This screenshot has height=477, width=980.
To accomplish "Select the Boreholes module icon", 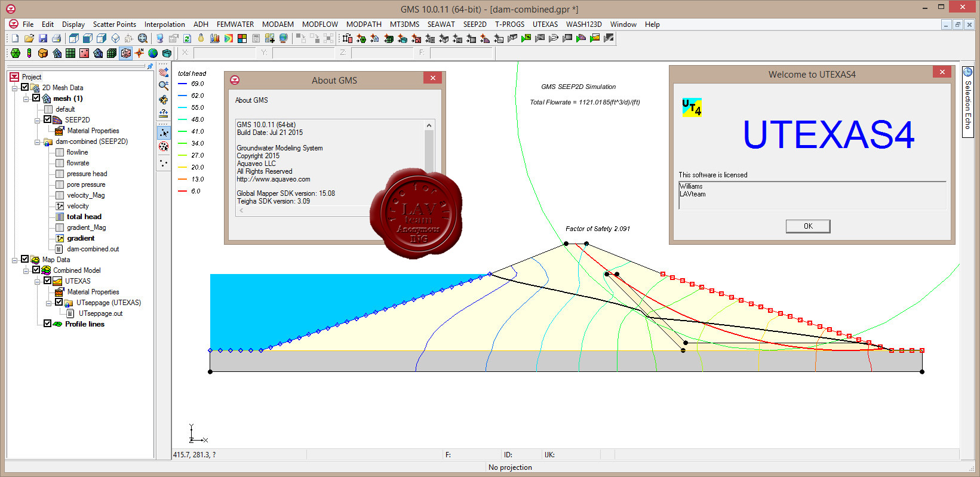I will coord(29,53).
